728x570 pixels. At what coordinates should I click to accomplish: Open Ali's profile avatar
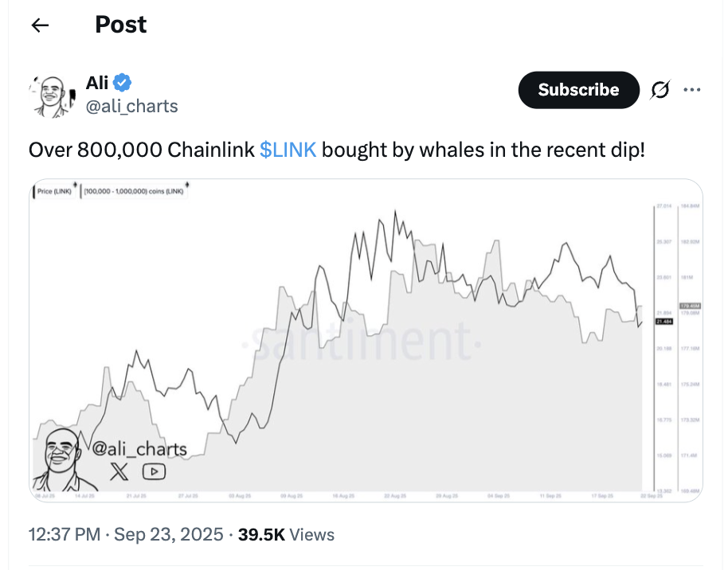click(x=49, y=95)
